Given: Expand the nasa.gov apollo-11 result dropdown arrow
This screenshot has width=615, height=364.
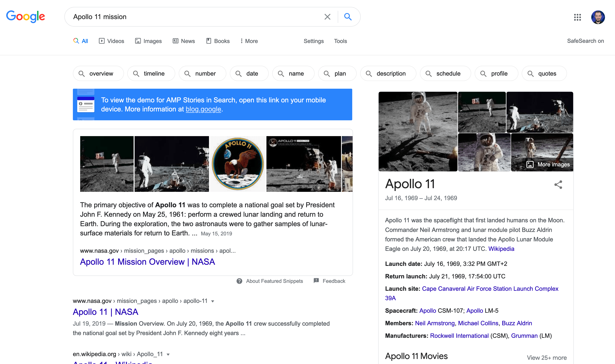Looking at the screenshot, I should pyautogui.click(x=213, y=301).
